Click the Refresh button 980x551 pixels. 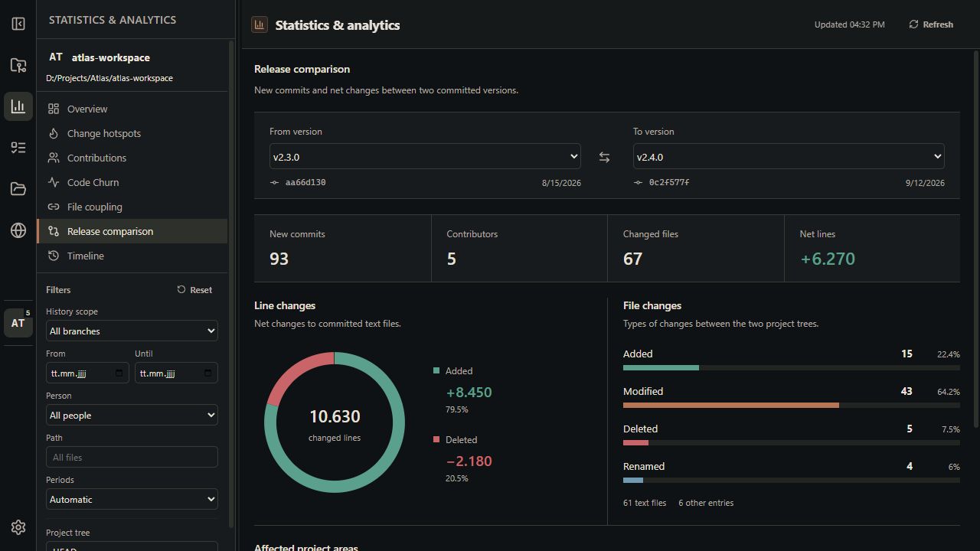point(931,24)
